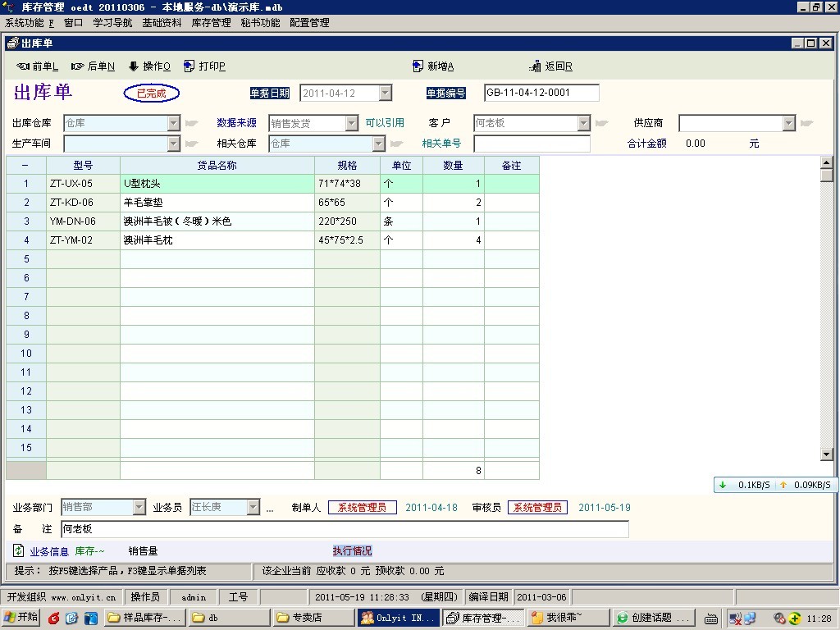Open the 单据日期 date picker dropdown
Image resolution: width=840 pixels, height=630 pixels.
385,94
